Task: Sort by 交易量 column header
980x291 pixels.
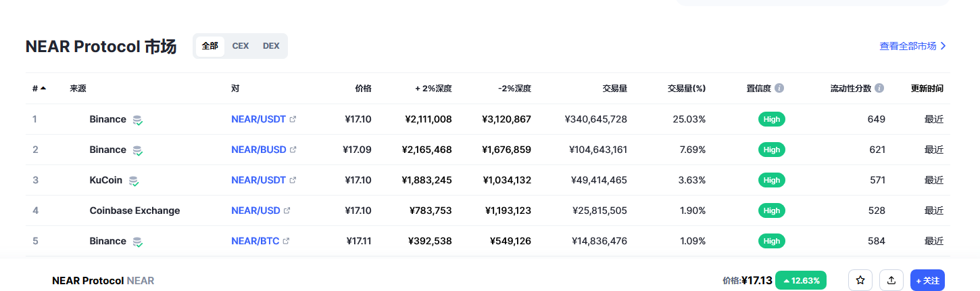Action: pos(614,89)
